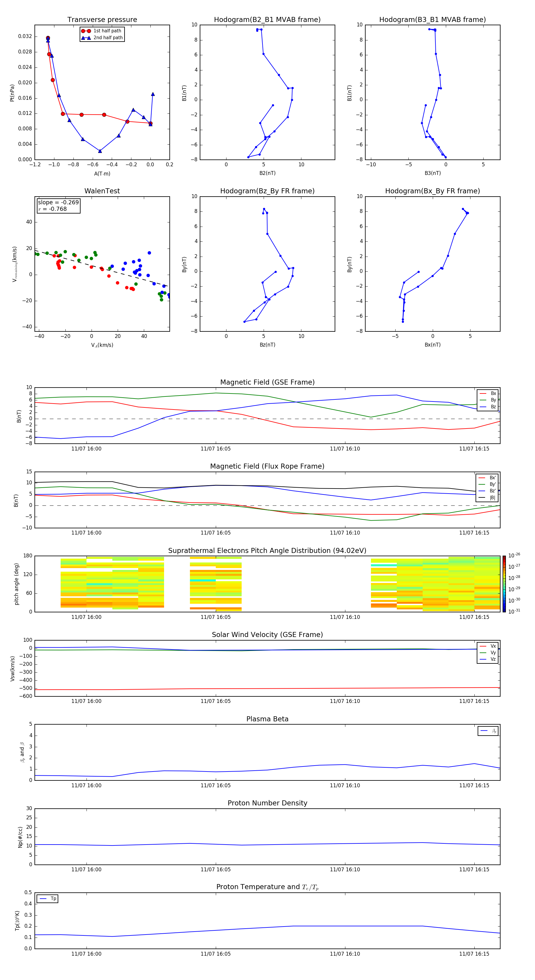Click the 'Hodogram(Bx_By FR frame)' title
Viewport: 535px width, 980px height.
pyautogui.click(x=432, y=191)
